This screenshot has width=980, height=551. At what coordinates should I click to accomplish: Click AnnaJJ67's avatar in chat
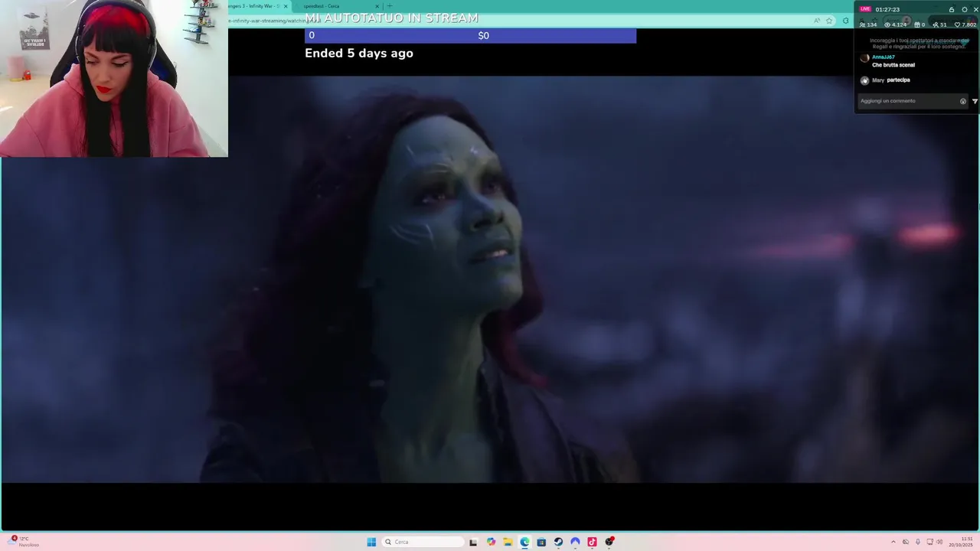[x=864, y=58]
